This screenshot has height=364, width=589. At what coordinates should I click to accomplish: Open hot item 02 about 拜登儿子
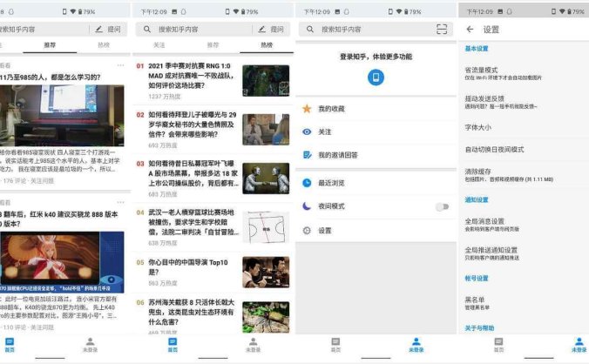pos(213,130)
